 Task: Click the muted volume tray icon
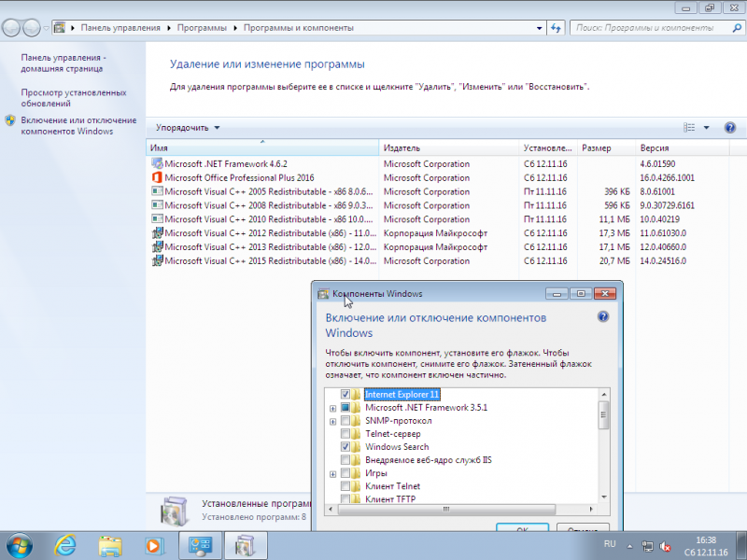coord(665,546)
